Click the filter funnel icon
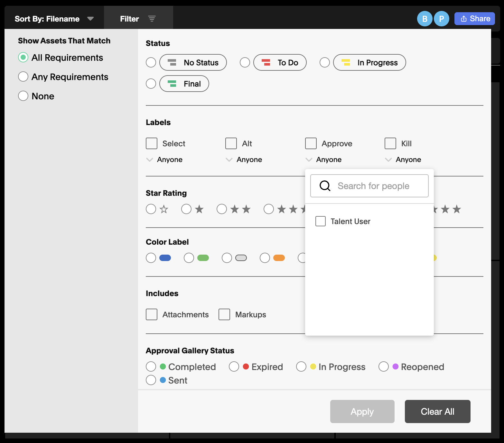The height and width of the screenshot is (443, 504). (x=152, y=19)
